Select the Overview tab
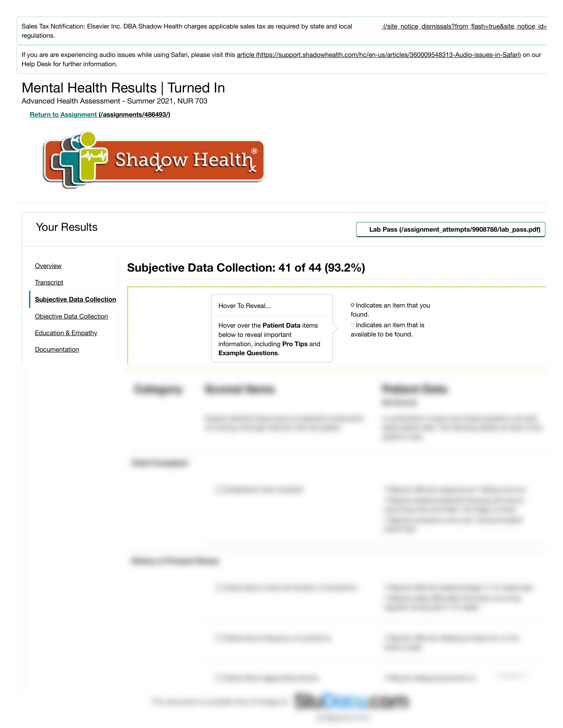 pos(49,265)
